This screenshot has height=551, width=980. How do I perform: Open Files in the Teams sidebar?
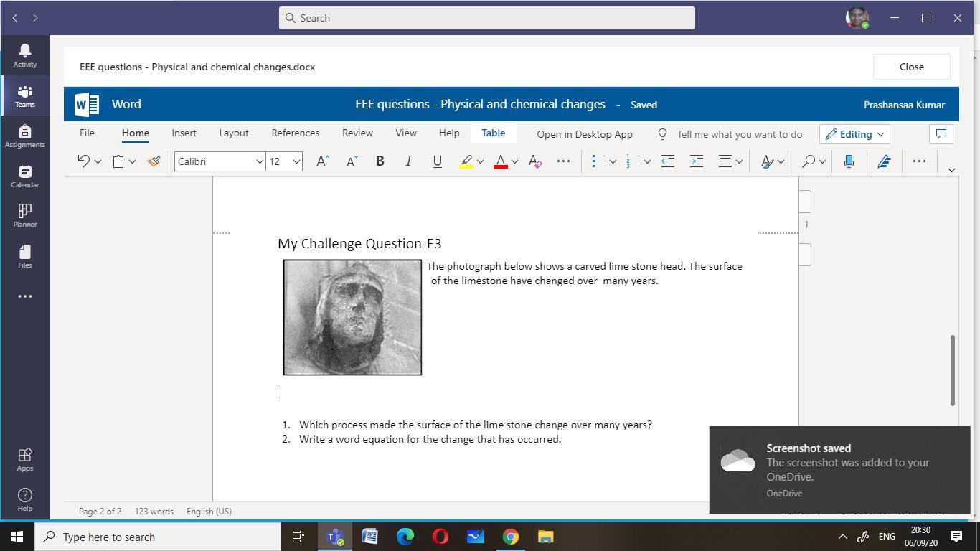[x=24, y=256]
